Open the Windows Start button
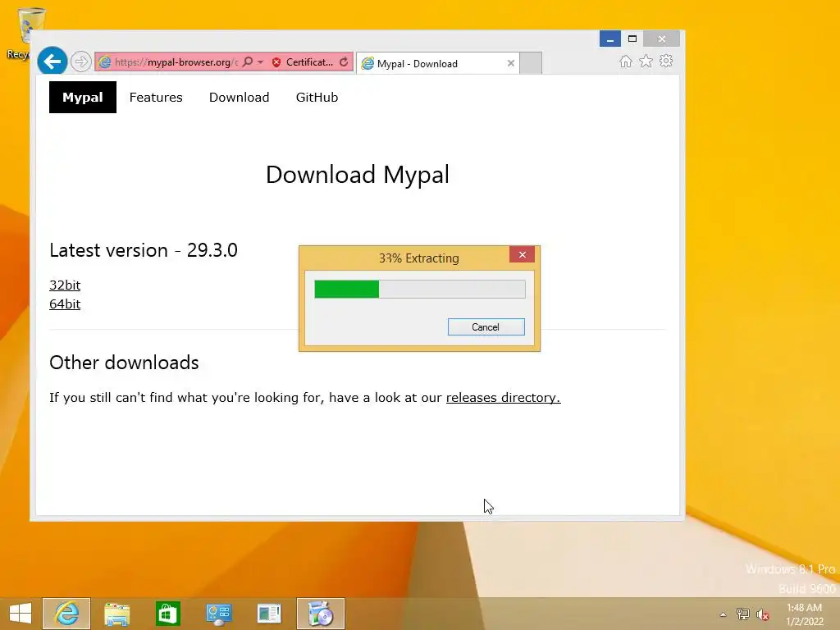This screenshot has width=840, height=630. tap(21, 614)
